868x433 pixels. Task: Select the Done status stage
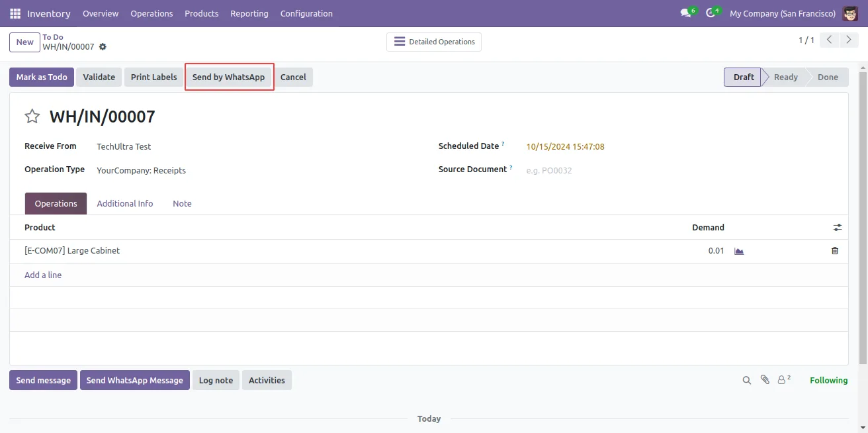tap(828, 77)
